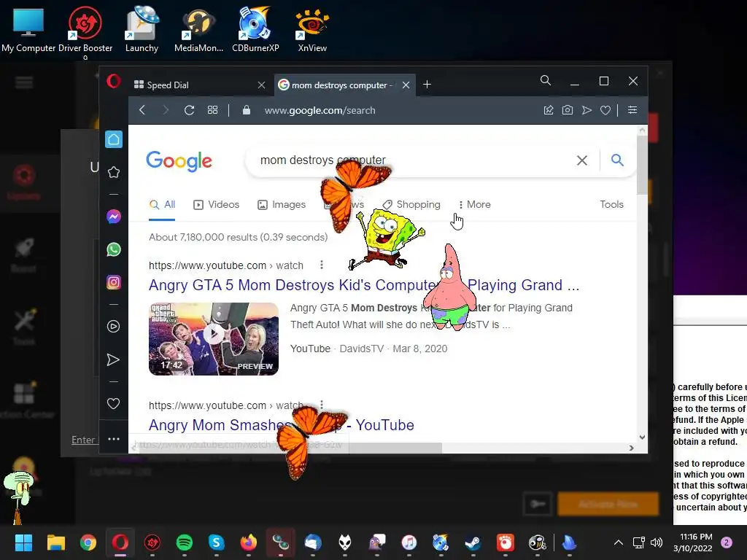
Task: Play the GTA 5 video thumbnail preview
Action: click(214, 338)
